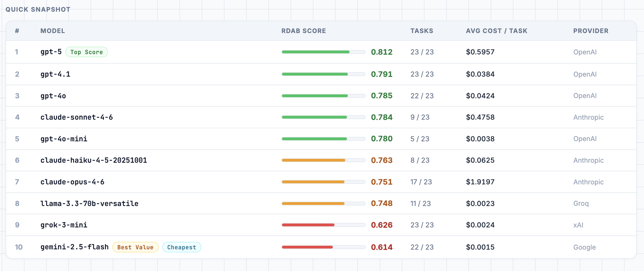
Task: Click the Best Value badge
Action: coord(135,247)
